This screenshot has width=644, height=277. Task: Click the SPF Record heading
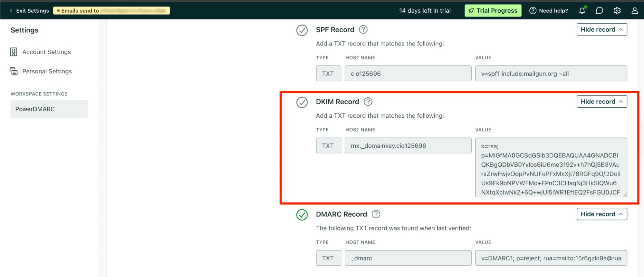[335, 30]
